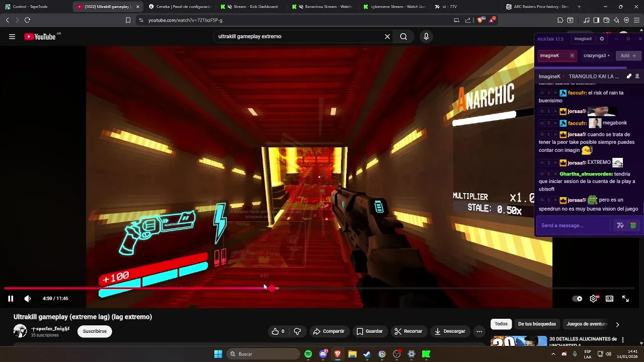Screen dimensions: 644x362
Task: Show next filter chips with arrow
Action: pos(617,324)
